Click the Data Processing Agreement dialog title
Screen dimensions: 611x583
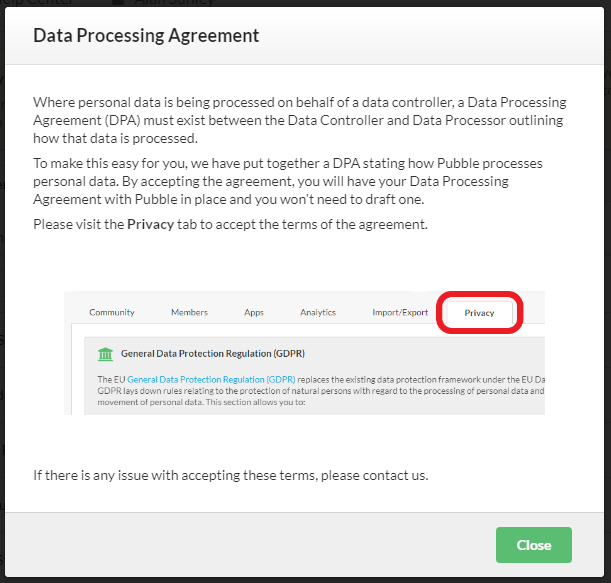(x=146, y=35)
